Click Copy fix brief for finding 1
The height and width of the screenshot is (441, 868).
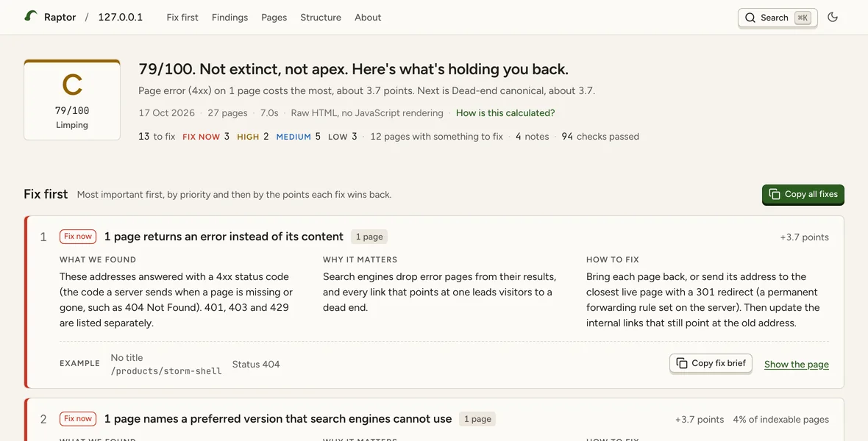[x=711, y=364]
